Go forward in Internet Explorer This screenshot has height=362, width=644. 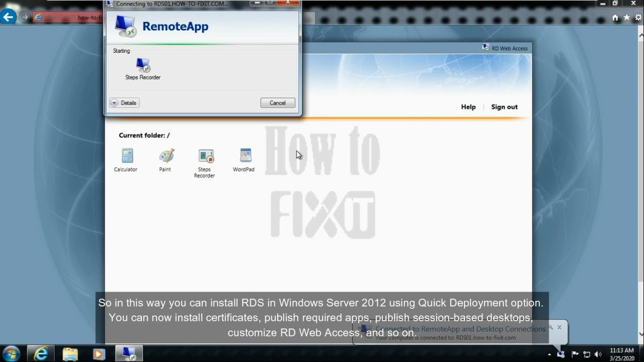tap(24, 17)
